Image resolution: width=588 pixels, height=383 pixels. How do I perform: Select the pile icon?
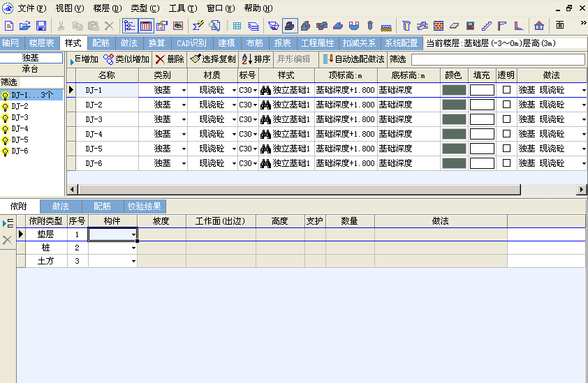click(370, 26)
